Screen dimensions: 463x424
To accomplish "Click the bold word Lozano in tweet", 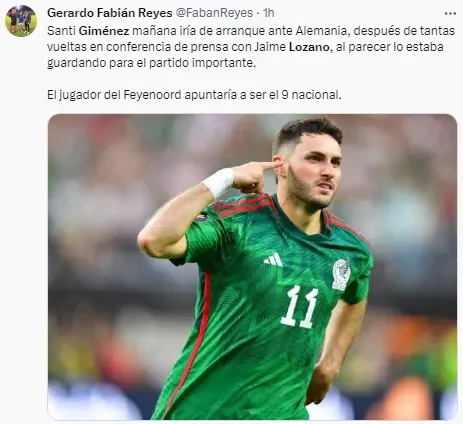I will point(309,47).
